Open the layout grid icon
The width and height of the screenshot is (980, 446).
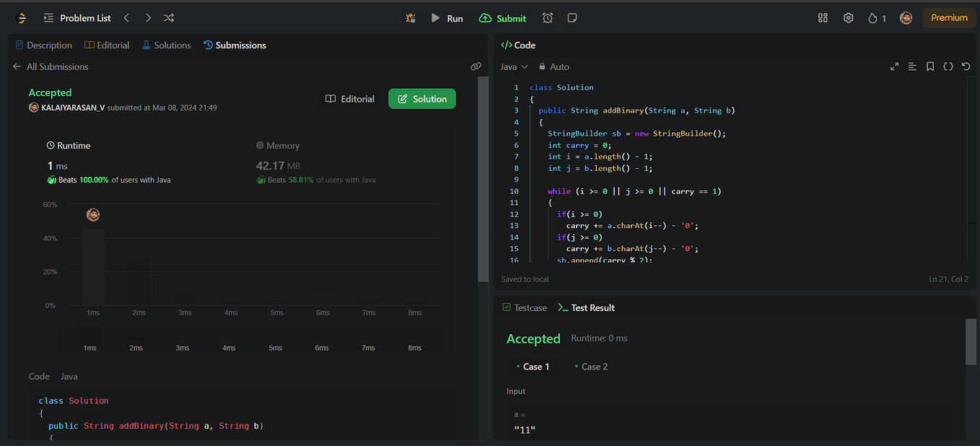tap(823, 18)
